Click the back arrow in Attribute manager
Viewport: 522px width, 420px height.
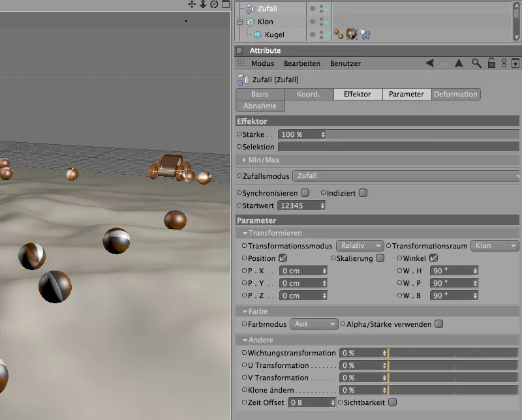[x=430, y=63]
